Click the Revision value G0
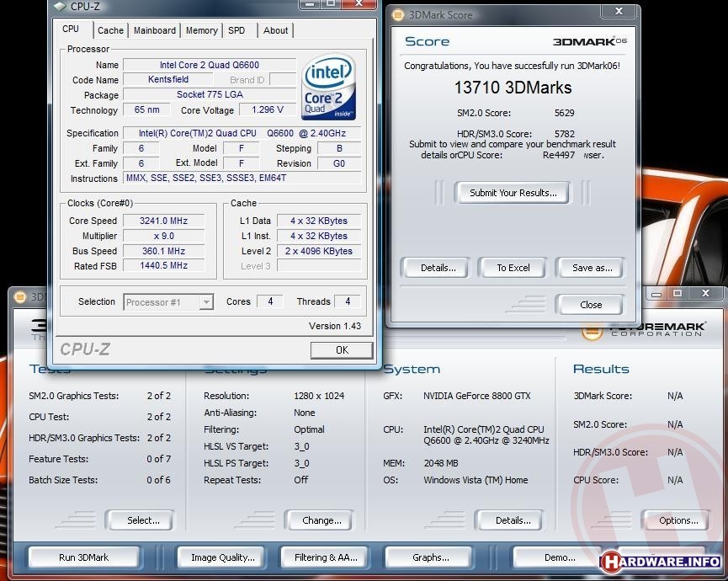This screenshot has width=728, height=581. point(339,163)
